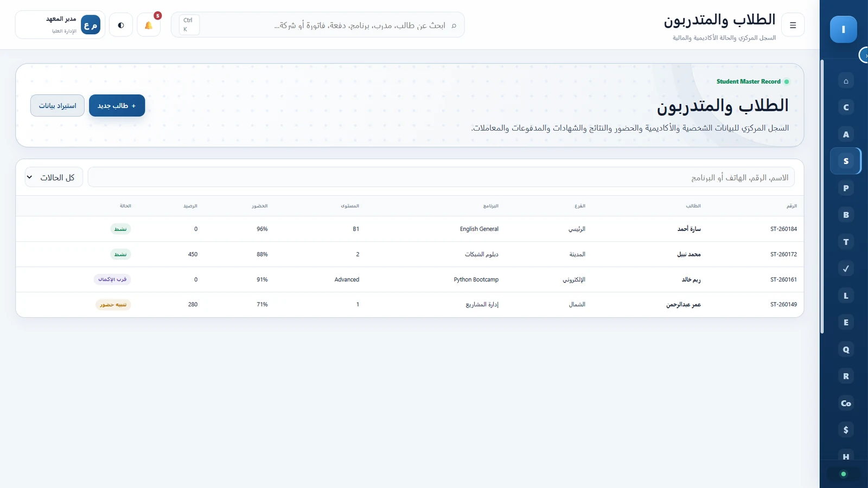Click the sidebar vertical scrollbar
This screenshot has height=488, width=868.
(x=822, y=196)
